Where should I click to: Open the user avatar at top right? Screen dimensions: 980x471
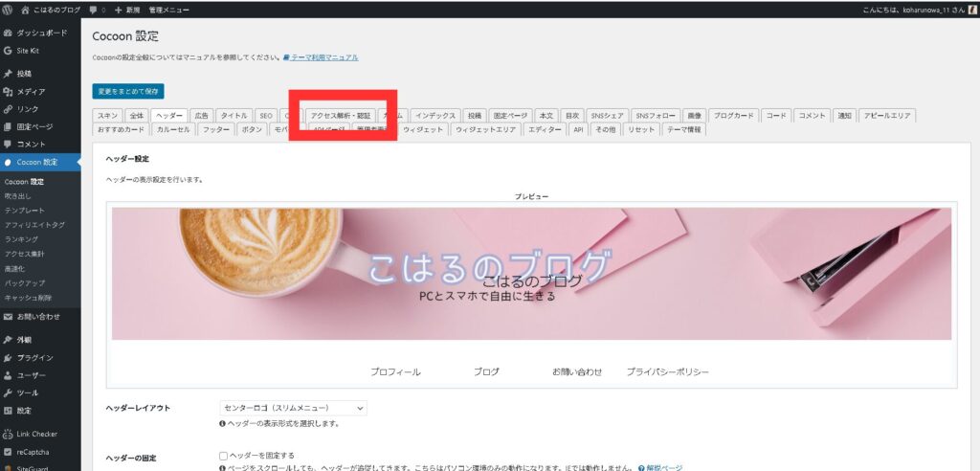971,10
